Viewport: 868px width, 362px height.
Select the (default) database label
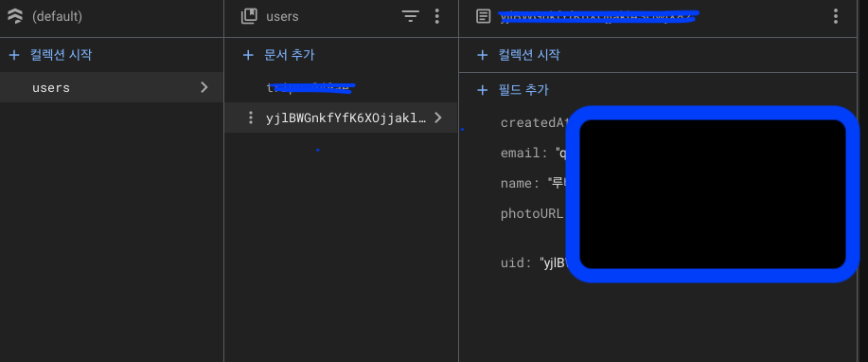click(x=57, y=17)
